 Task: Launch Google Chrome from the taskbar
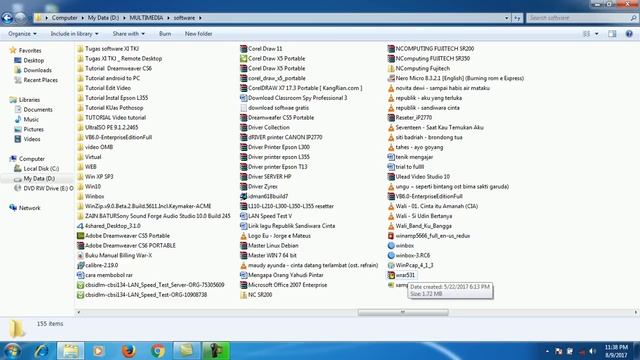[158, 351]
